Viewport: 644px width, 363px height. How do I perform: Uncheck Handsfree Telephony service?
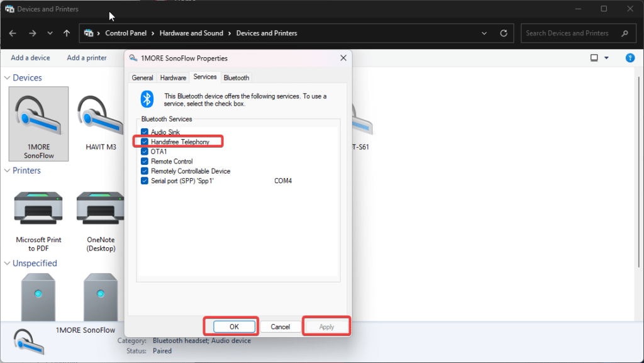pos(144,142)
